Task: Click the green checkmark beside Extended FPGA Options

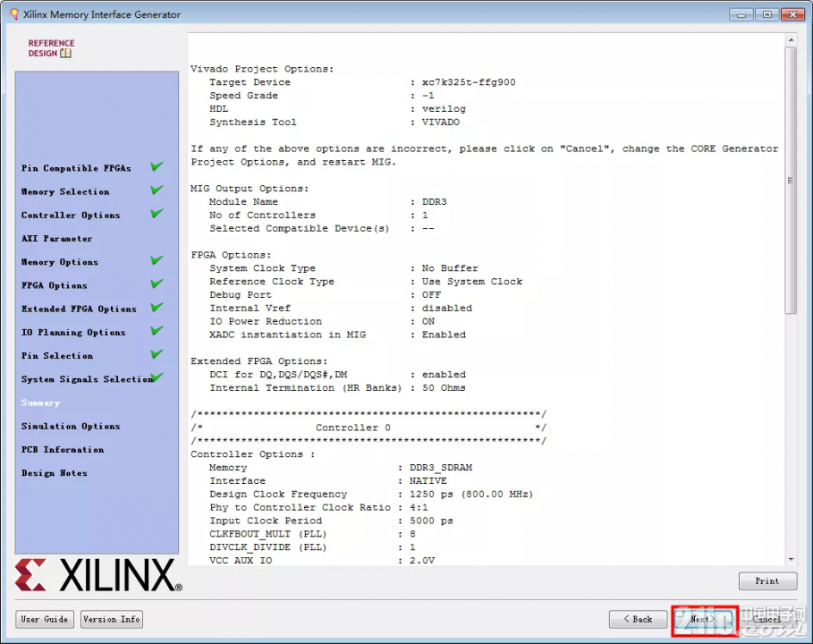Action: [x=157, y=308]
